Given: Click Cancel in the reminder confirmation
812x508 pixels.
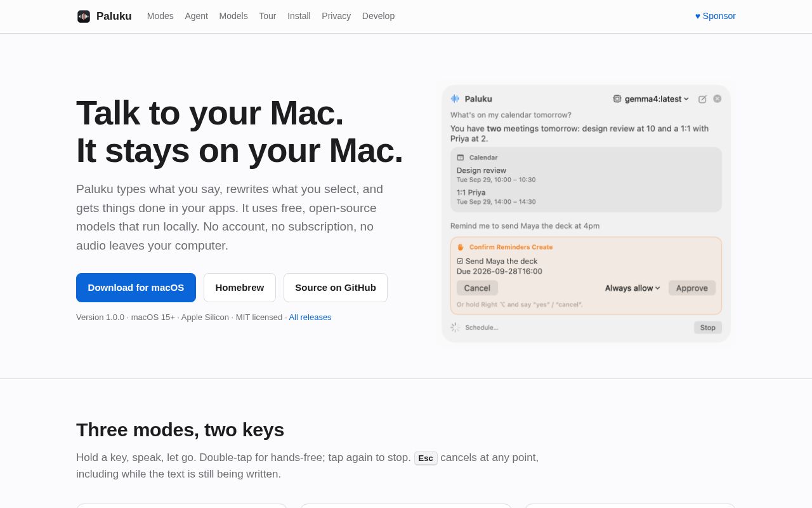Looking at the screenshot, I should click(x=477, y=288).
